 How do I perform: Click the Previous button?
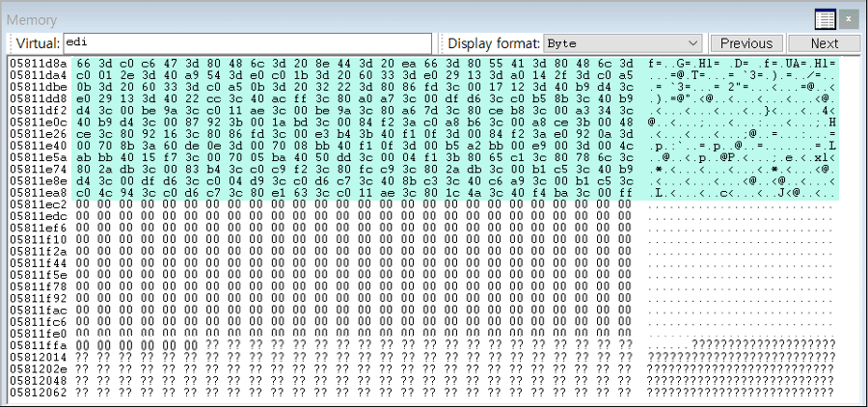coord(746,43)
